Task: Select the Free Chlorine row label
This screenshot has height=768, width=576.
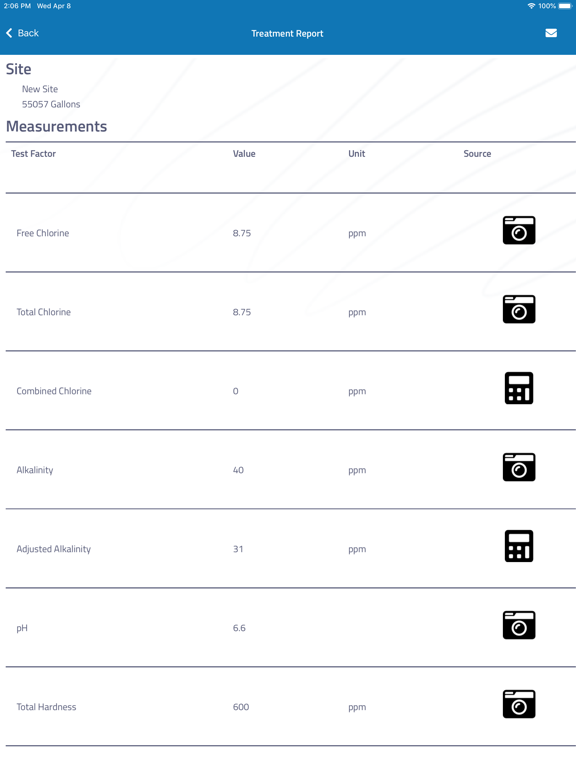Action: (x=43, y=233)
